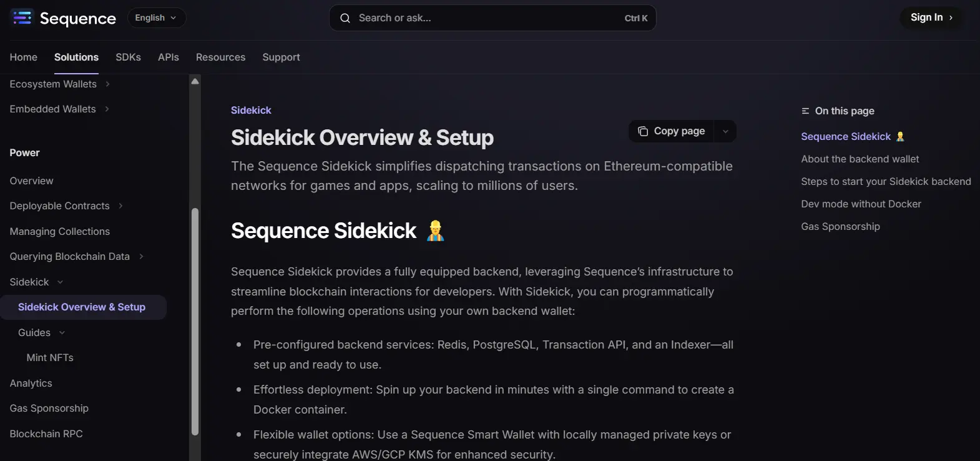Open the Home tab

tap(24, 57)
